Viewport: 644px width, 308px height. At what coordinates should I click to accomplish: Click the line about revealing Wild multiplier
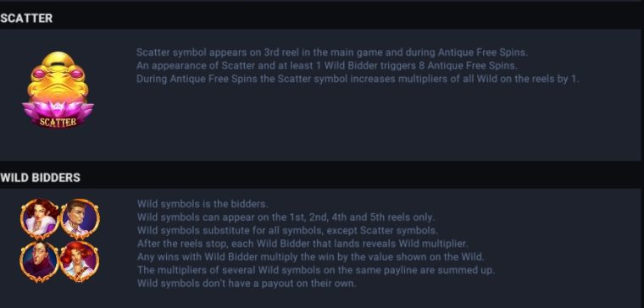pyautogui.click(x=303, y=244)
